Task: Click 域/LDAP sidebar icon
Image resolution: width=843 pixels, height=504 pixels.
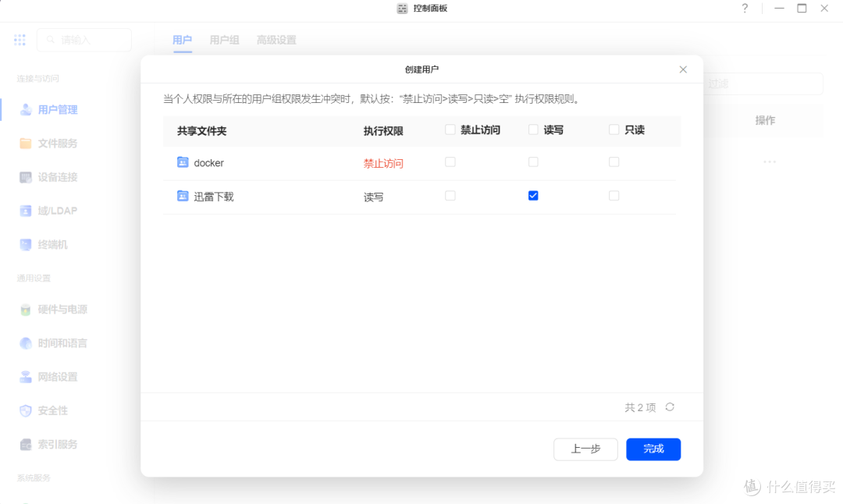Action: pos(25,211)
